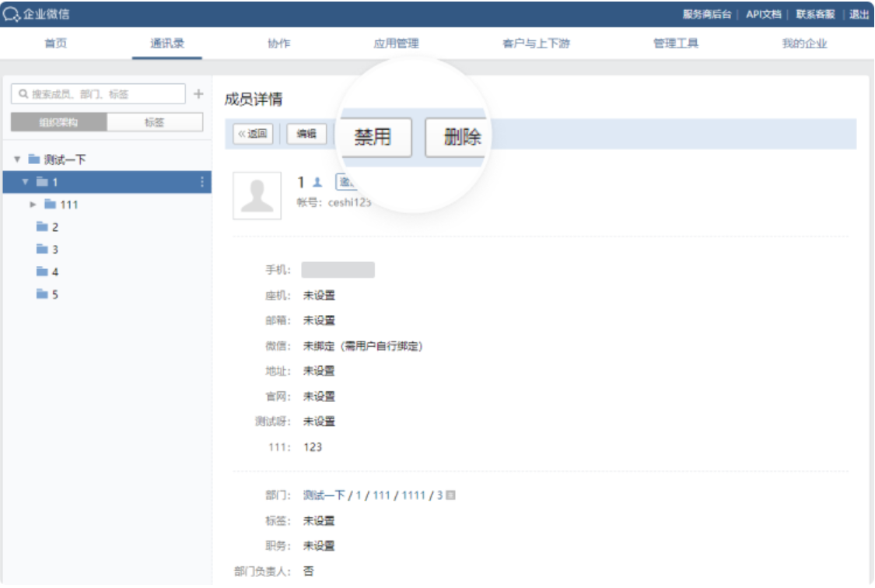Switch to the 标签 view toggle
This screenshot has width=875, height=588.
154,122
